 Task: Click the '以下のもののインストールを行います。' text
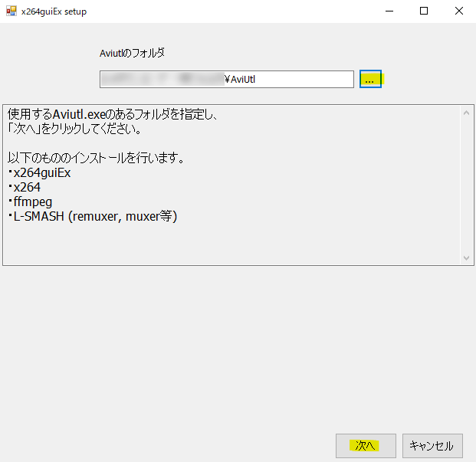(96, 158)
